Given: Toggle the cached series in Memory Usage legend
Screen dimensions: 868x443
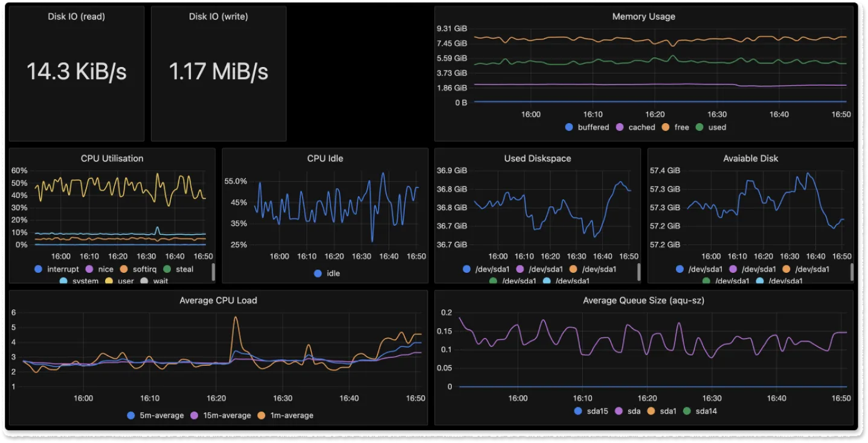Looking at the screenshot, I should point(641,127).
